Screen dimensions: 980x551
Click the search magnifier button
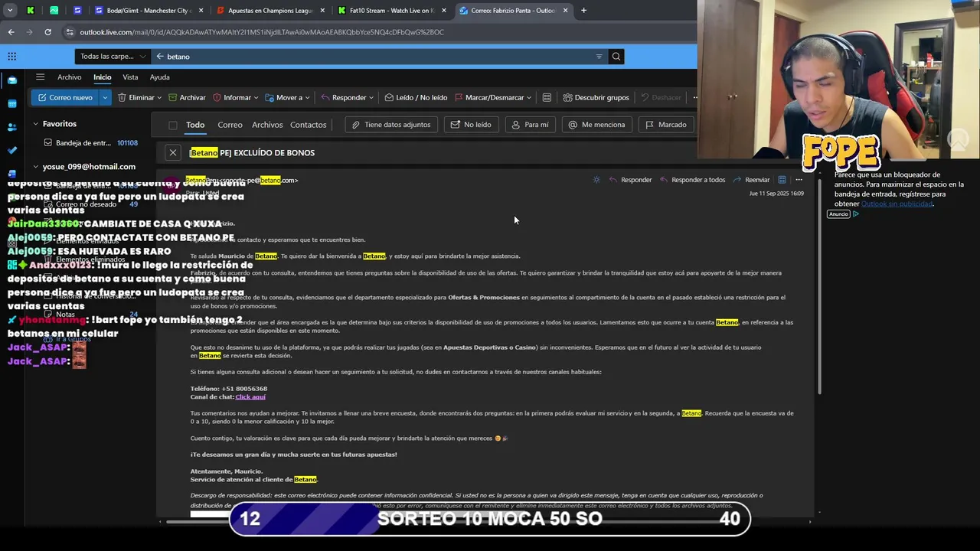(x=616, y=56)
